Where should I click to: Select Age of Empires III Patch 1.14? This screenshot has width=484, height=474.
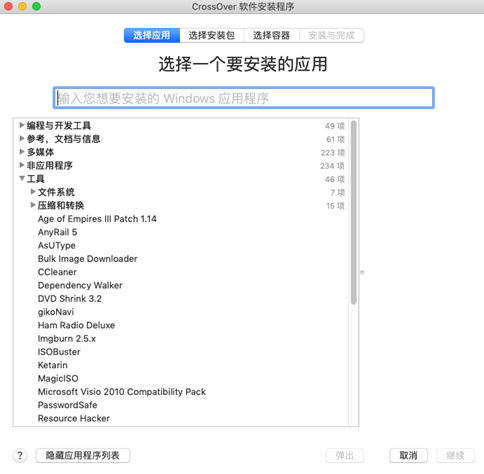(97, 219)
